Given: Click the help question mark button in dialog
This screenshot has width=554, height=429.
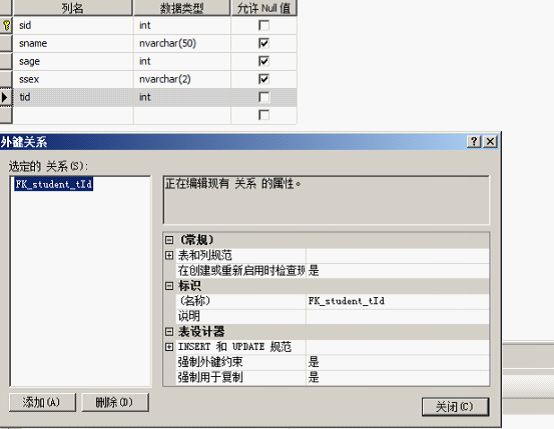Looking at the screenshot, I should (474, 141).
